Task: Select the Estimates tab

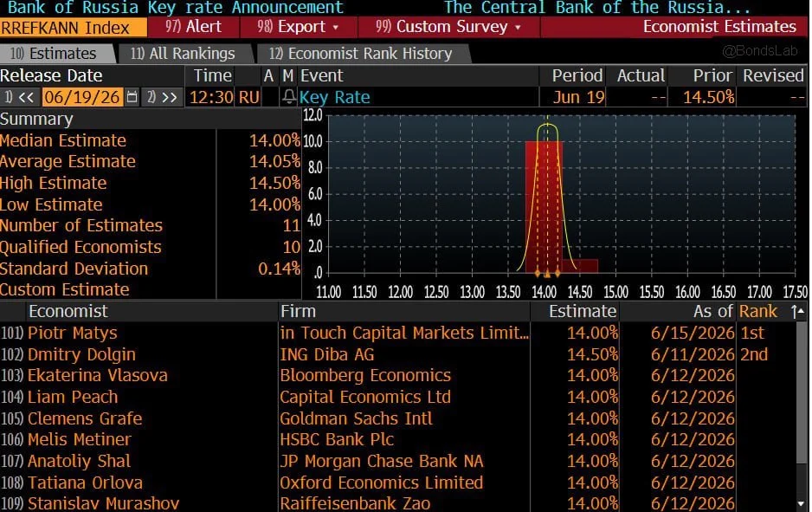Action: 54,54
